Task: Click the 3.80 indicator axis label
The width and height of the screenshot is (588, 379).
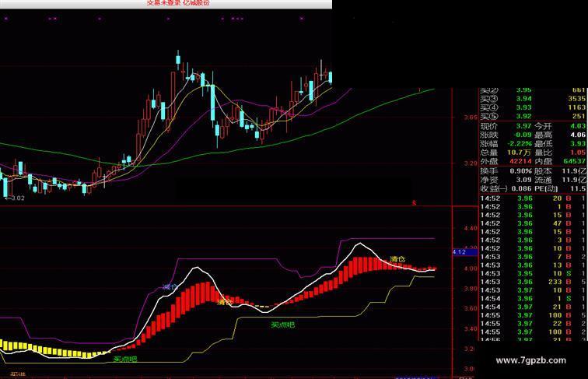Action: 471,289
